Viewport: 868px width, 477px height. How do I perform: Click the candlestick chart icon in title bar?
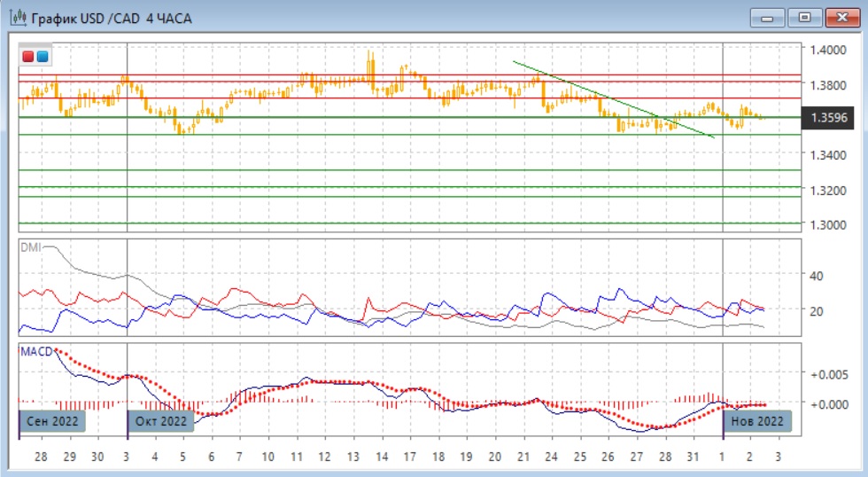(16, 18)
